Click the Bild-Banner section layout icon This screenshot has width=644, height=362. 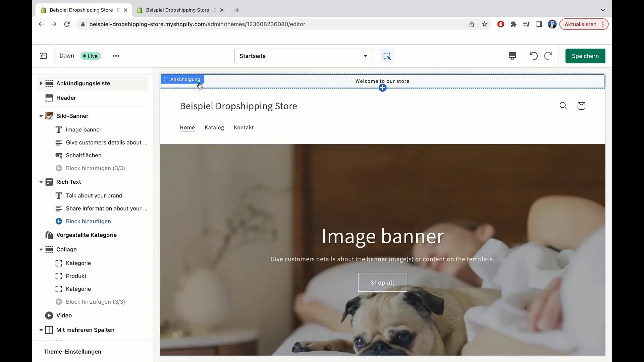(x=49, y=115)
